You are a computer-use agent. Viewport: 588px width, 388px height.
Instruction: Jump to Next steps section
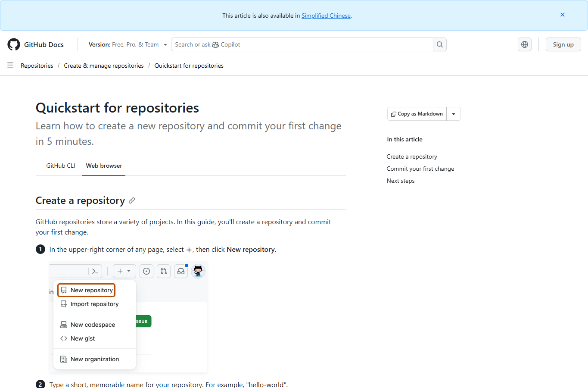pyautogui.click(x=401, y=181)
